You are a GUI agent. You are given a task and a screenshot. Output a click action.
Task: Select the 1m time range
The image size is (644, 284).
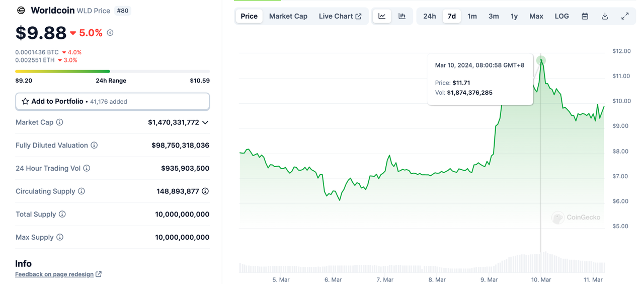pyautogui.click(x=472, y=16)
